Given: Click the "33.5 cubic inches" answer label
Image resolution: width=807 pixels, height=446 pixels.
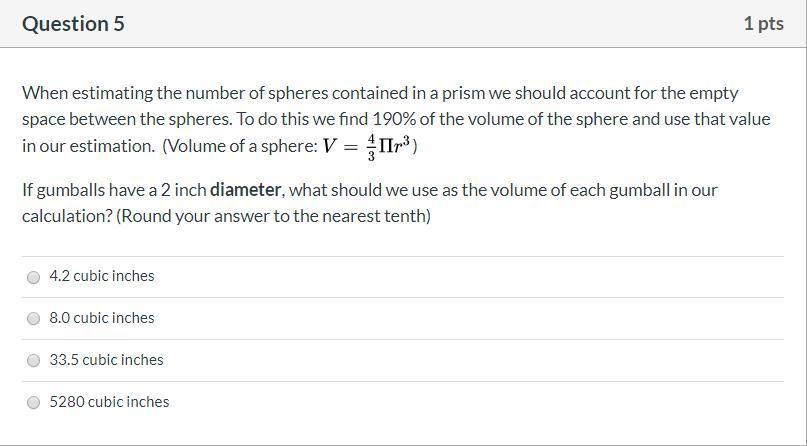Looking at the screenshot, I should (107, 360).
